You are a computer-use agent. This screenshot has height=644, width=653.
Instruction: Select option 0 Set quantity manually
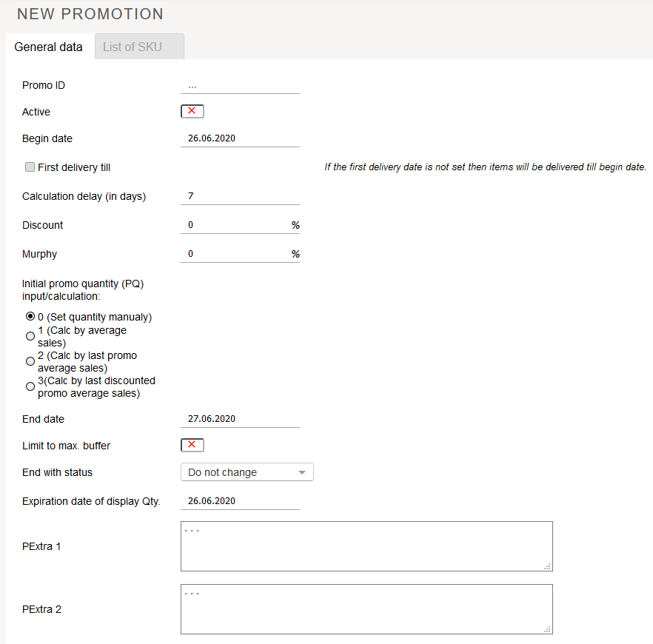(30, 317)
